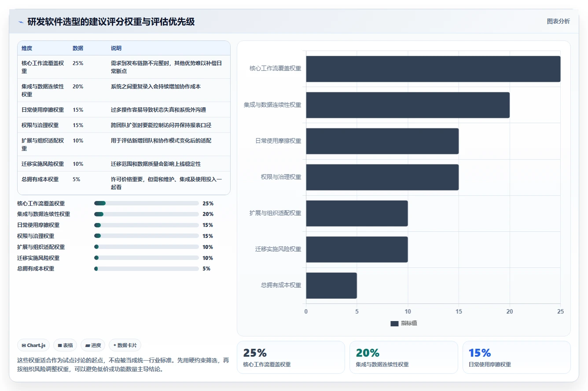The height and width of the screenshot is (391, 588).
Task: Click the 日常使用摩擦权重 bar in the chart
Action: 382,141
